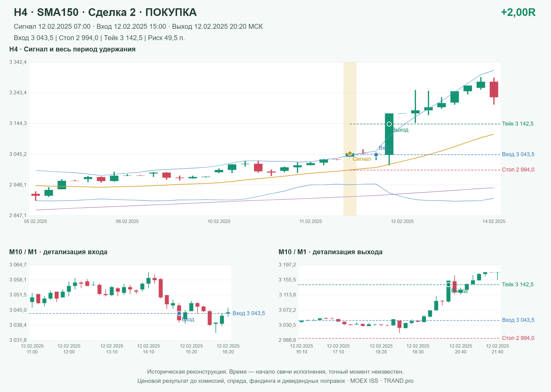Screen dimensions: 551x392
Task: Click the 2 847,1 axis value on H4 chart
Action: [x=18, y=216]
